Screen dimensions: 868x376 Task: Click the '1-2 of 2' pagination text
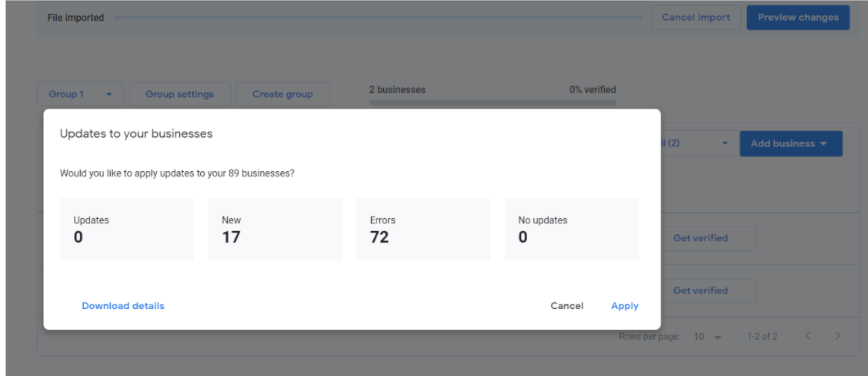click(763, 336)
